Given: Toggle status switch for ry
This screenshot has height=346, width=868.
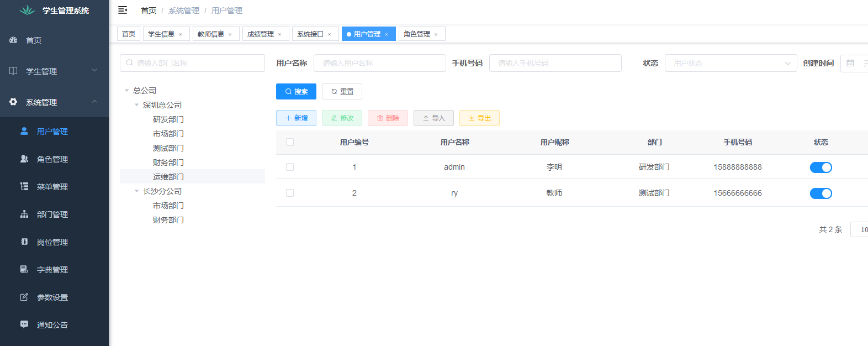Looking at the screenshot, I should [x=821, y=193].
